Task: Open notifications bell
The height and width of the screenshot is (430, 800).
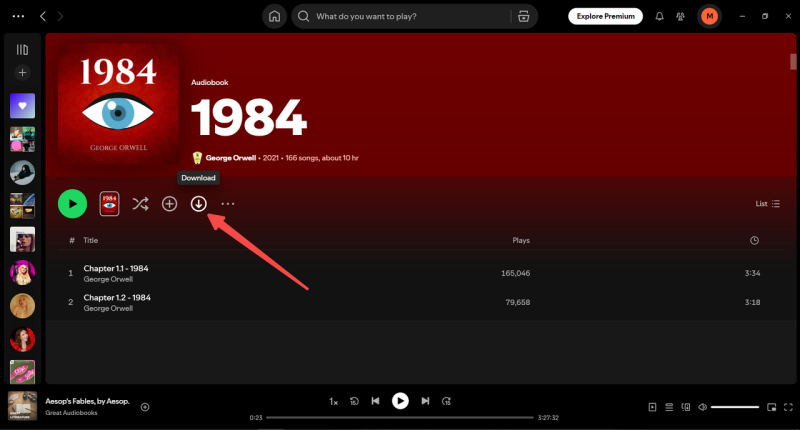Action: pos(659,16)
